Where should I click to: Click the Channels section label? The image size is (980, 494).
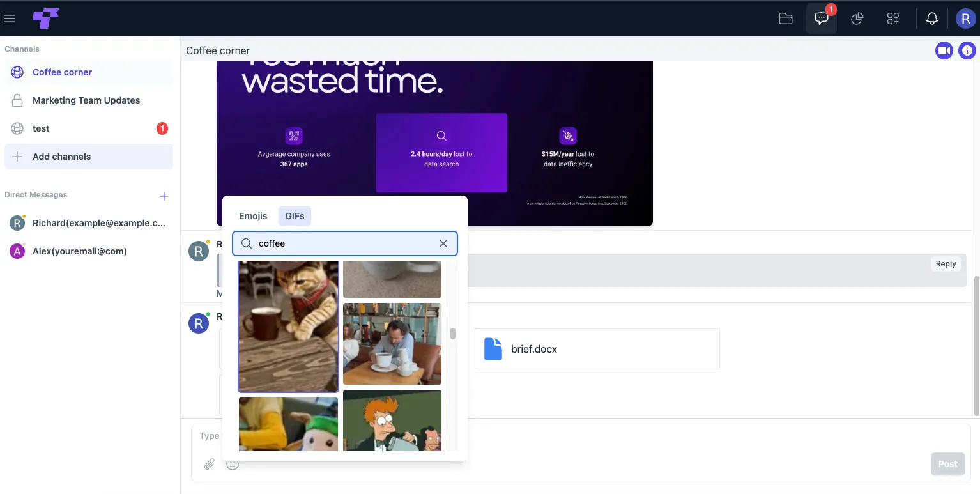point(22,49)
